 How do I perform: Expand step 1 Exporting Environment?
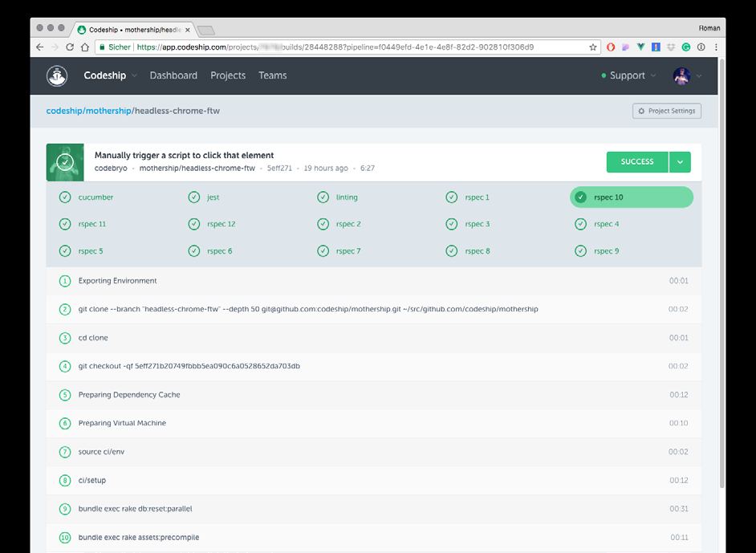coord(374,281)
